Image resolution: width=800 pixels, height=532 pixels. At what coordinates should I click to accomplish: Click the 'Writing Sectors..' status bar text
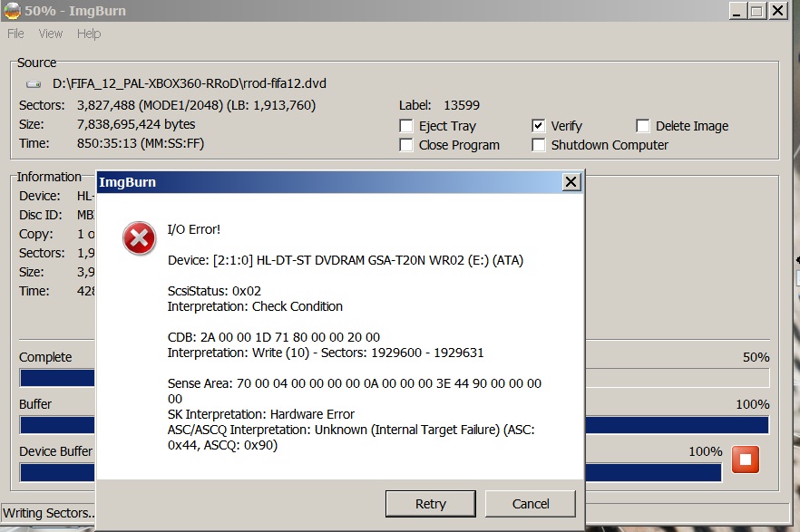point(49,513)
